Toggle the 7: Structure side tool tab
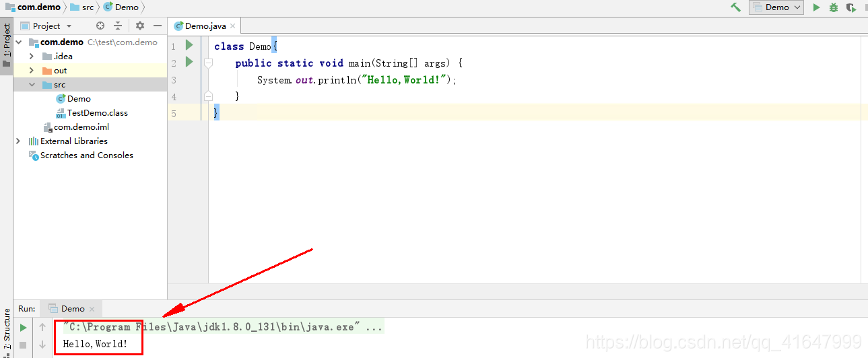 coord(6,333)
